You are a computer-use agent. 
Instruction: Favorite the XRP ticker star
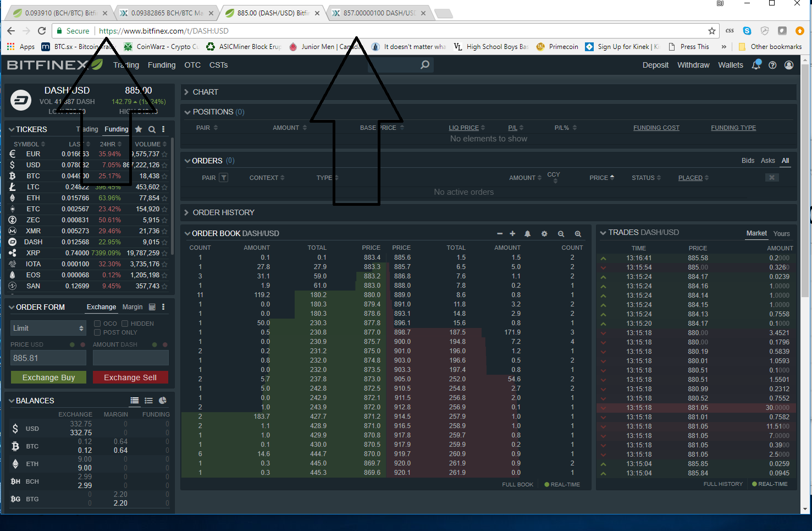(164, 253)
